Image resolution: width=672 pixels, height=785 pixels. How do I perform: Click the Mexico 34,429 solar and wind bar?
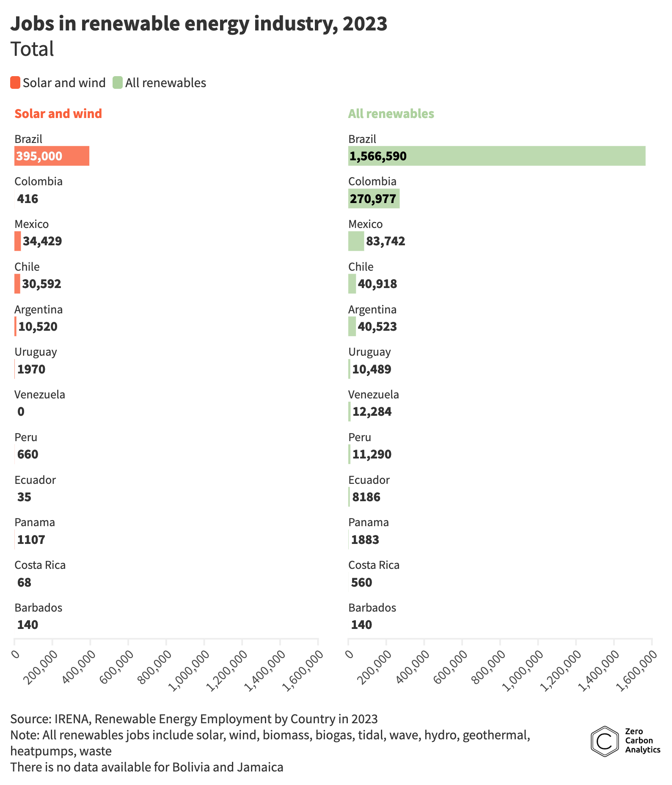pyautogui.click(x=18, y=241)
